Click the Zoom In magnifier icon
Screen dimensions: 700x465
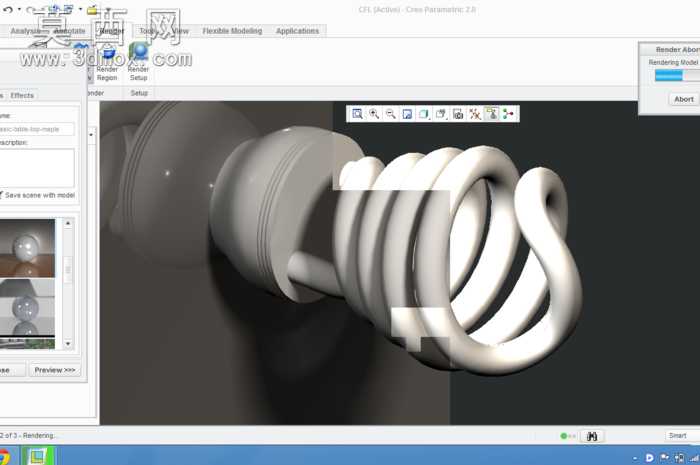[x=374, y=114]
